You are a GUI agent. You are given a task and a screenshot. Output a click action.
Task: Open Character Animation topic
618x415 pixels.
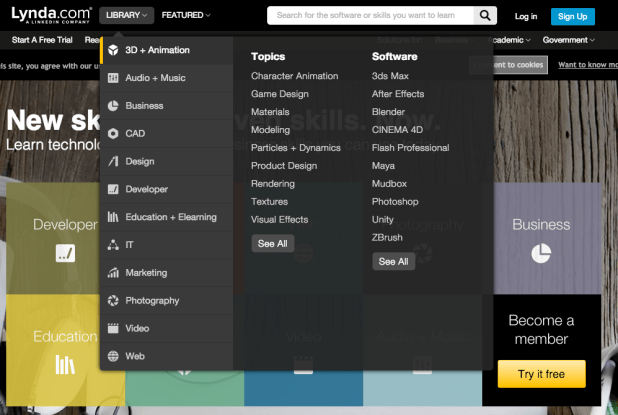tap(295, 76)
